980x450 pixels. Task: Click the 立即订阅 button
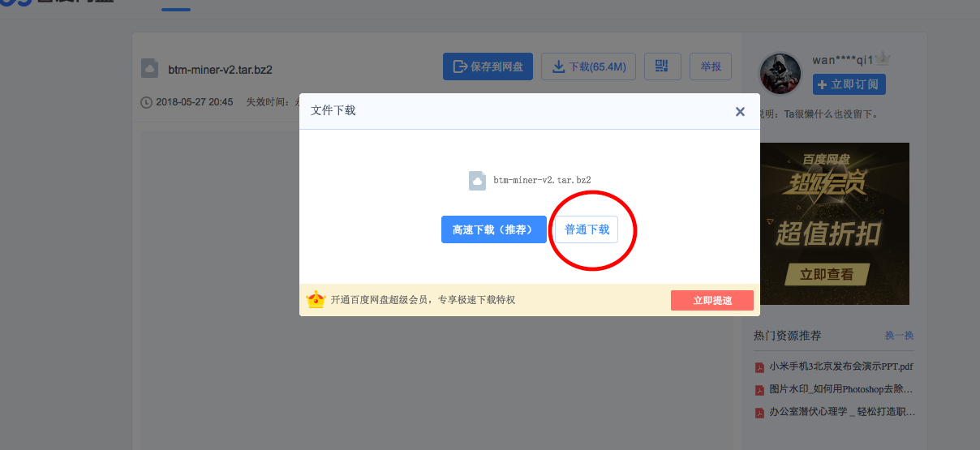tap(849, 84)
